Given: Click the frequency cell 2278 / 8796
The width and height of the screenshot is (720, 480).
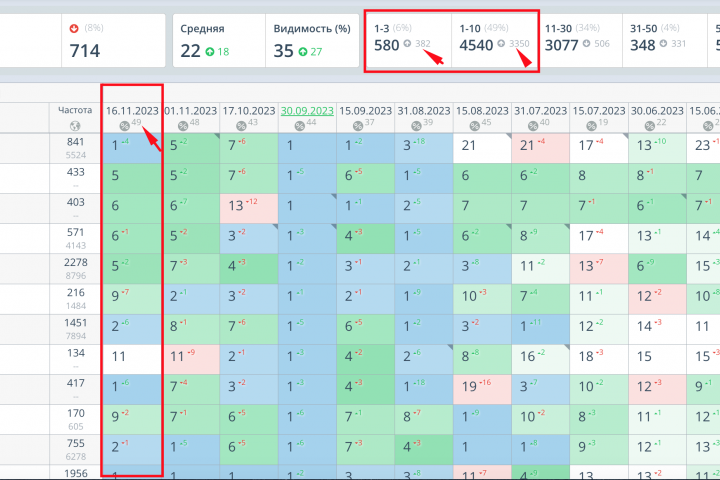Looking at the screenshot, I should [x=75, y=269].
